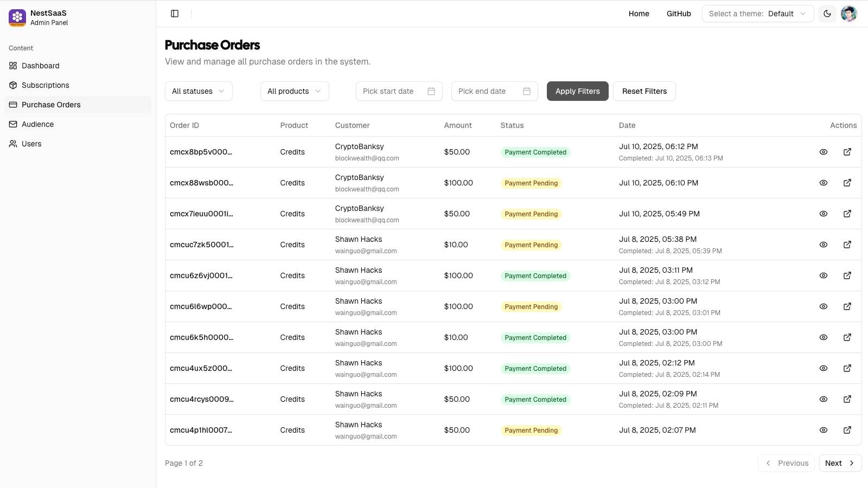Click the NestSaaS logo icon
The height and width of the screenshot is (488, 868).
point(17,17)
